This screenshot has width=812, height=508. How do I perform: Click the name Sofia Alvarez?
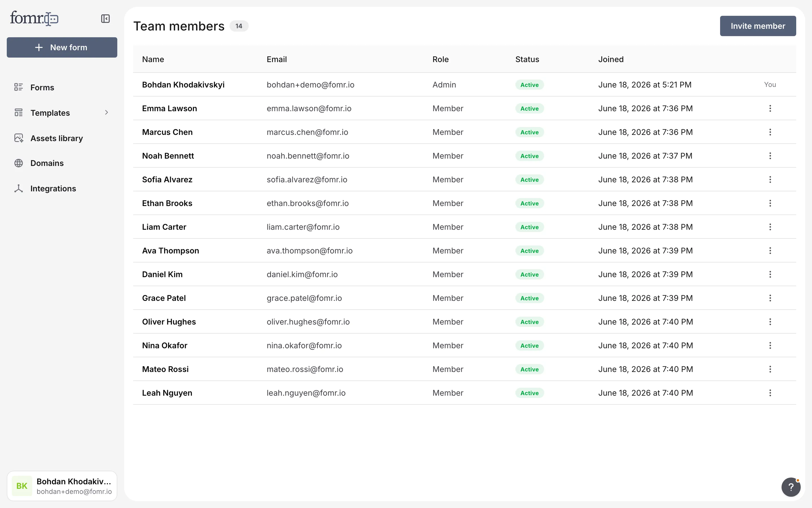coord(167,179)
